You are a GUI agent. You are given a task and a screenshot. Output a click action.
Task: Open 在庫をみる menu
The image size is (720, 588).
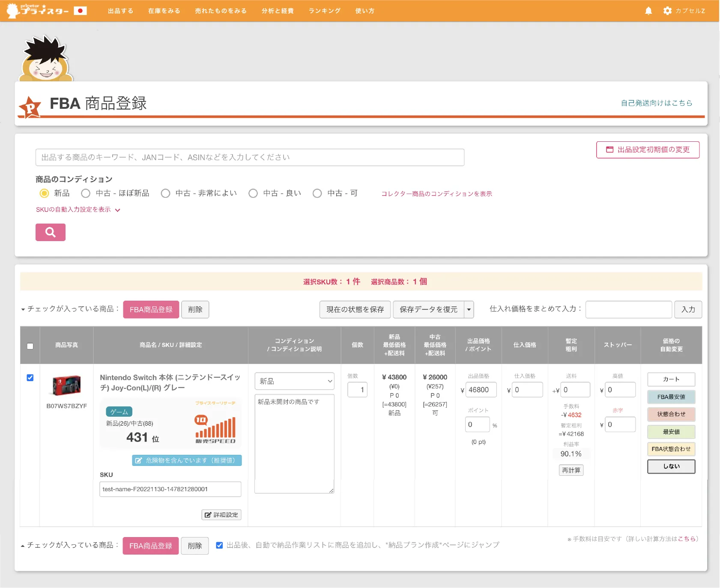[164, 11]
